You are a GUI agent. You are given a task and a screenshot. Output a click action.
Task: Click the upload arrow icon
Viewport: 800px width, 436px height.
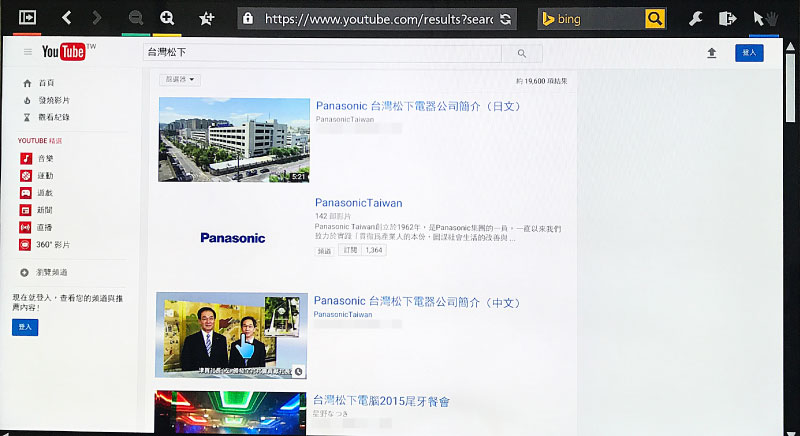coord(712,53)
